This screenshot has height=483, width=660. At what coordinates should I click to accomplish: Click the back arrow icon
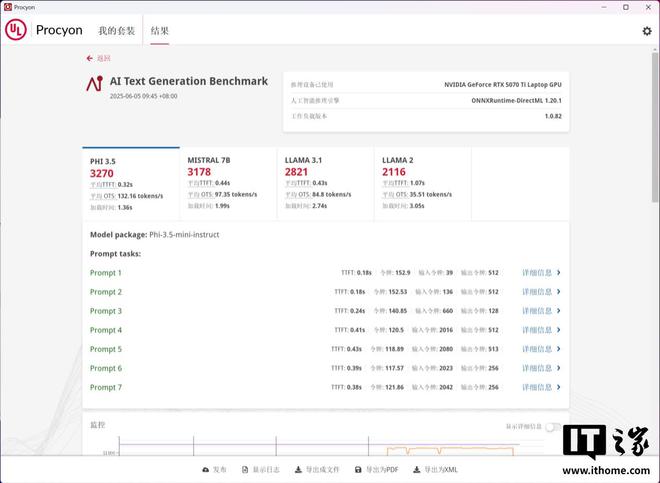click(x=89, y=58)
